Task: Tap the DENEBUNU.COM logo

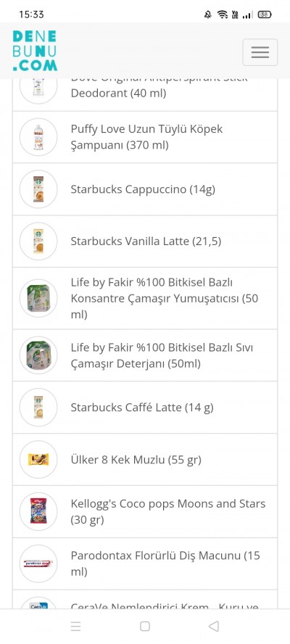Action: (x=35, y=51)
